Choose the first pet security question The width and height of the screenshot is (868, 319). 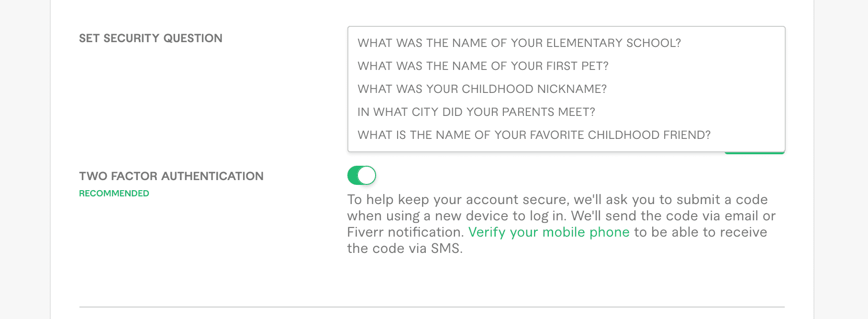coord(483,66)
